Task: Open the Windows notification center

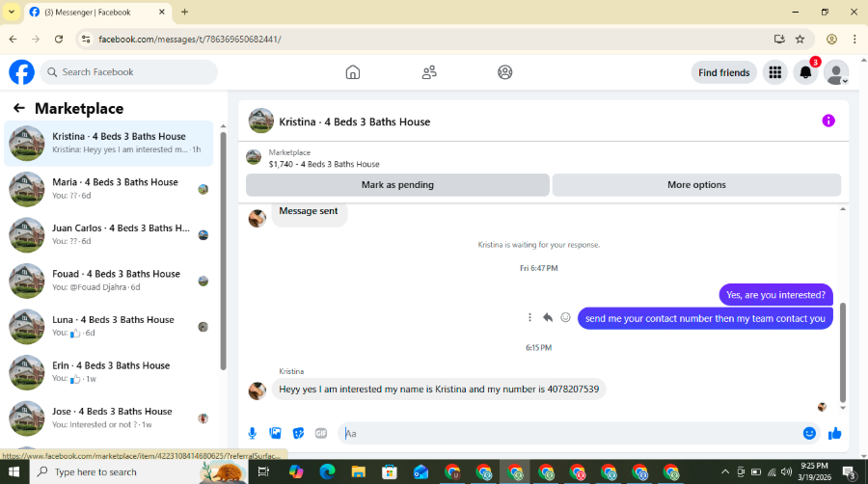Action: pyautogui.click(x=849, y=471)
